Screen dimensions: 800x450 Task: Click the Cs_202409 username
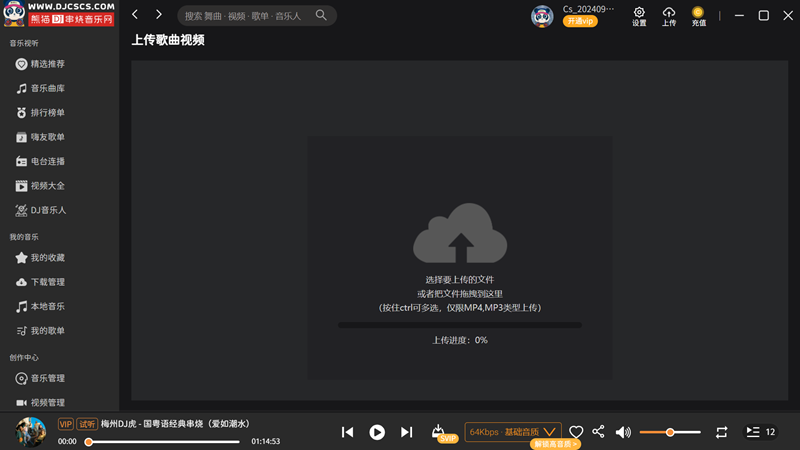click(588, 9)
